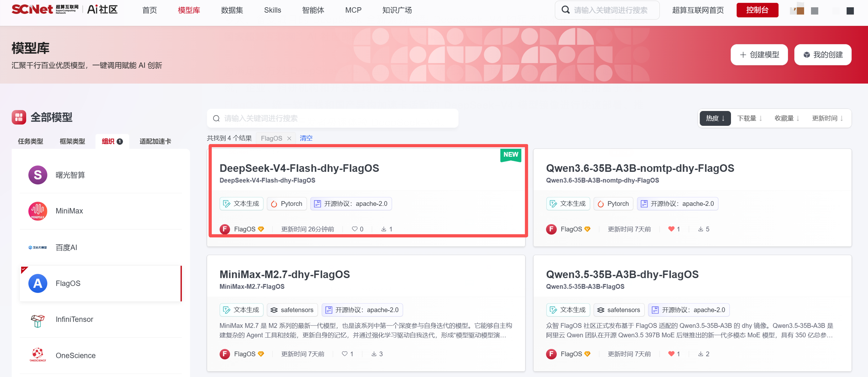Click FlagOS author avatar on MiniMax-M2.7 card
This screenshot has width=868, height=377.
point(225,354)
